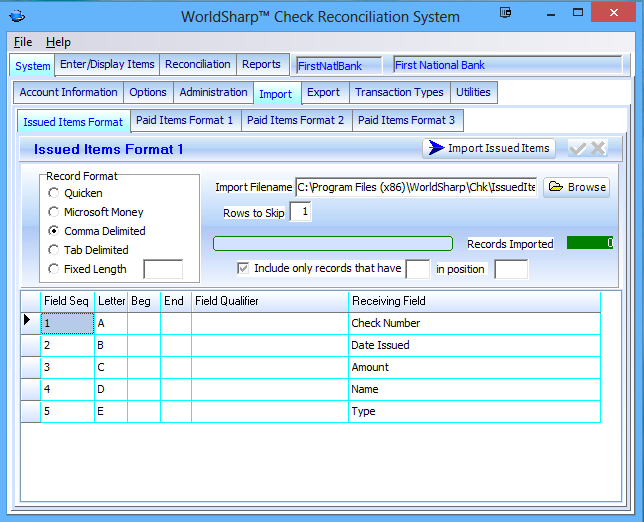Screen dimensions: 644x522
Task: Click the green Records Imported counter
Action: pyautogui.click(x=590, y=243)
